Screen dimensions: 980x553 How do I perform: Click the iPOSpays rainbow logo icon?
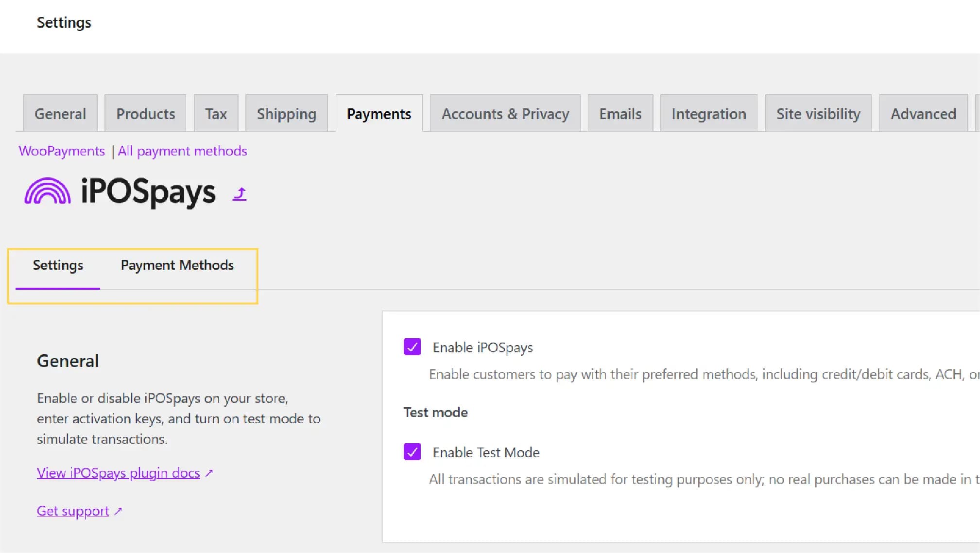click(x=48, y=191)
